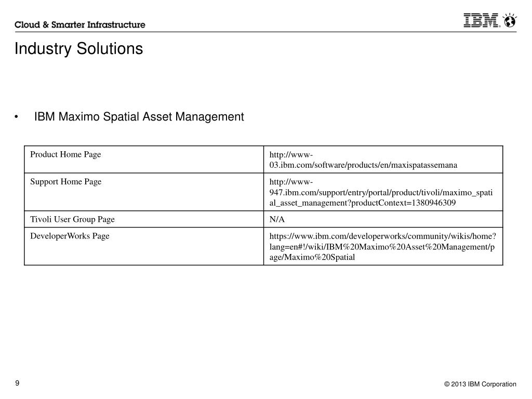Image resolution: width=532 pixels, height=399 pixels.
Task: Click the globe planet icon beside IBM logo
Action: pos(510,20)
